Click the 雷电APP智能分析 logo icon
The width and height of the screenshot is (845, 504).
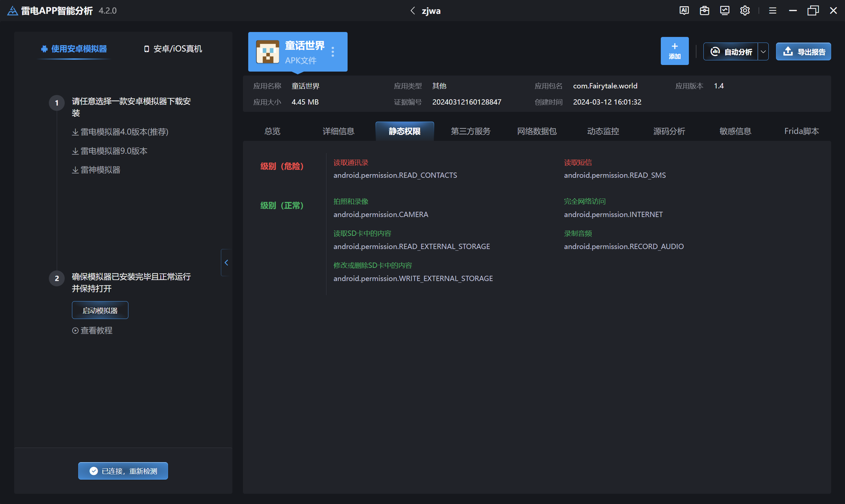(x=13, y=11)
